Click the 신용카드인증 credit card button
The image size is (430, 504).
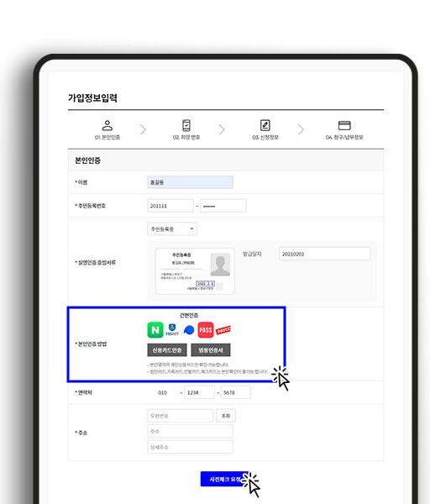(167, 350)
